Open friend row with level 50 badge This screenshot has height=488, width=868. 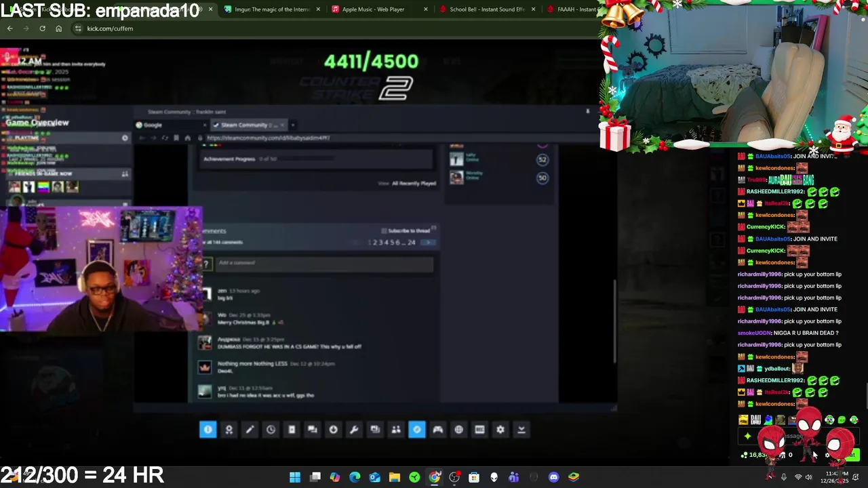coord(500,177)
